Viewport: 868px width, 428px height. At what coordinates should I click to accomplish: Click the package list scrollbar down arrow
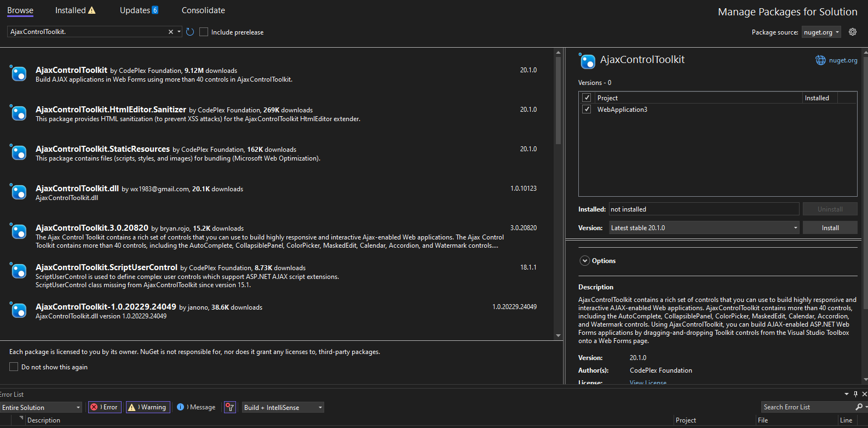[x=558, y=335]
